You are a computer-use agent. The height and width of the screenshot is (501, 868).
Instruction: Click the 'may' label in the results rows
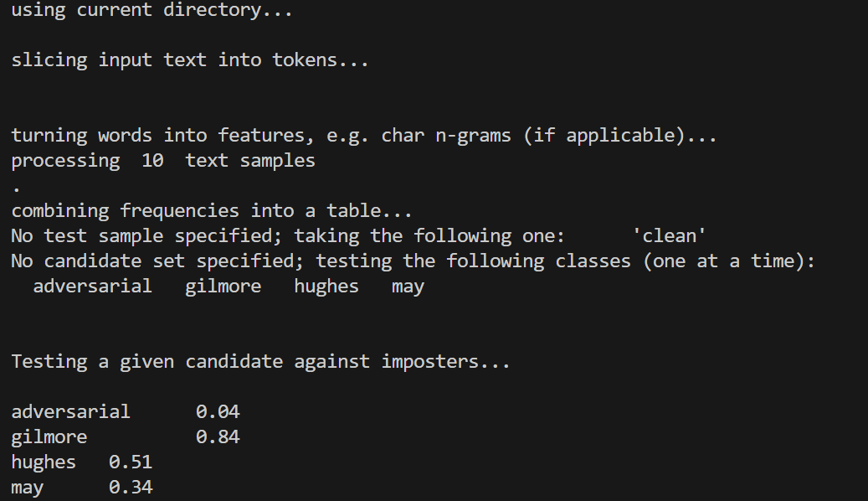[x=27, y=488]
